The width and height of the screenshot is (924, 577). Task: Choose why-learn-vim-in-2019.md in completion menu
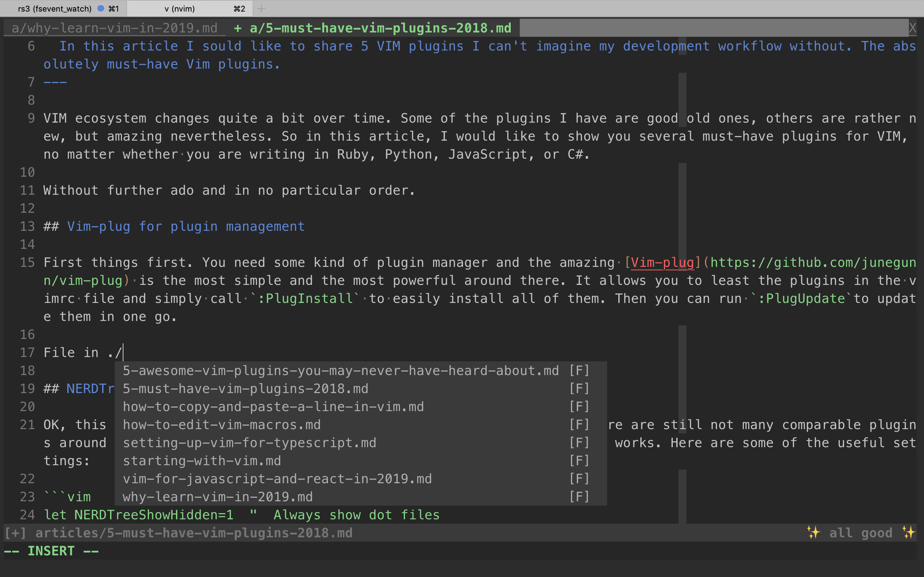pos(218,497)
